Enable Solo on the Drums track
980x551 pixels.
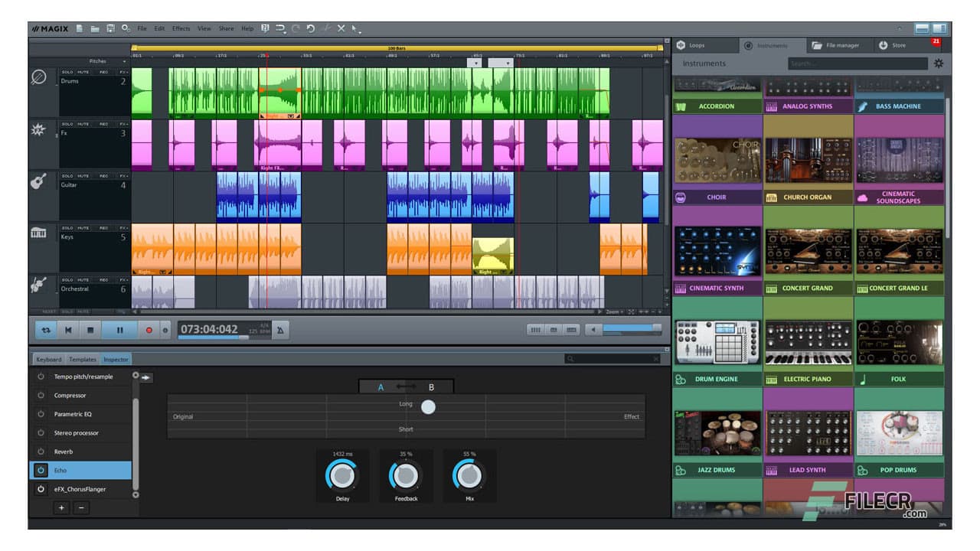coord(68,71)
